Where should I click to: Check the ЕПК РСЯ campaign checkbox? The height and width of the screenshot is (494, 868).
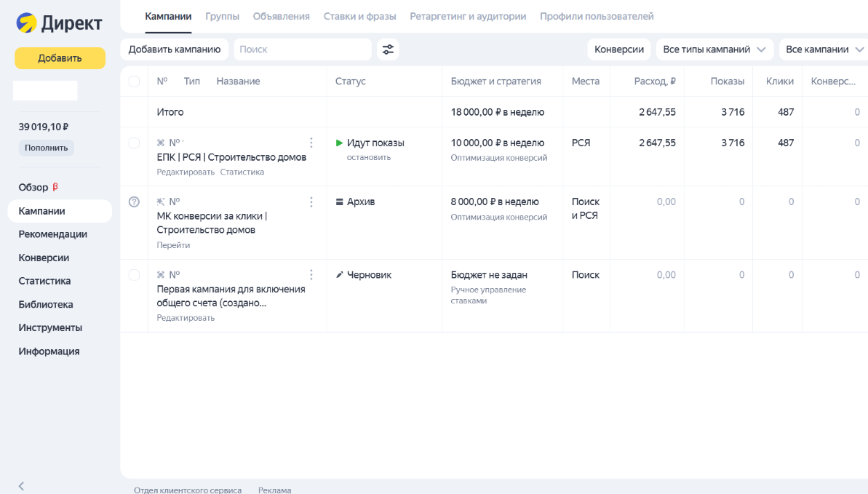(134, 143)
